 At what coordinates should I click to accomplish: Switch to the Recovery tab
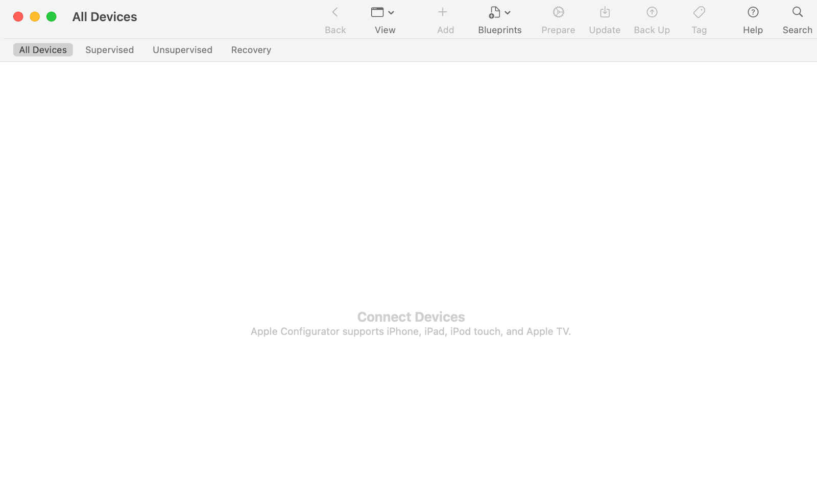(x=251, y=50)
